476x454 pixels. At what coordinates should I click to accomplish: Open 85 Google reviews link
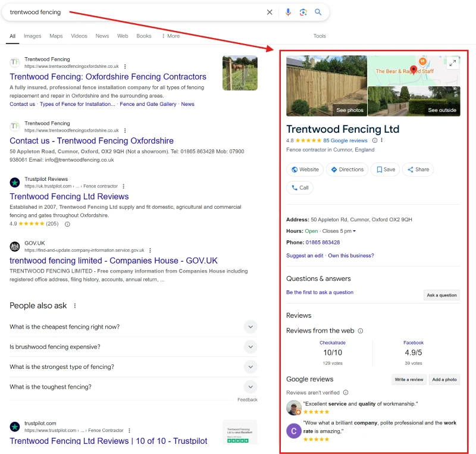(345, 140)
